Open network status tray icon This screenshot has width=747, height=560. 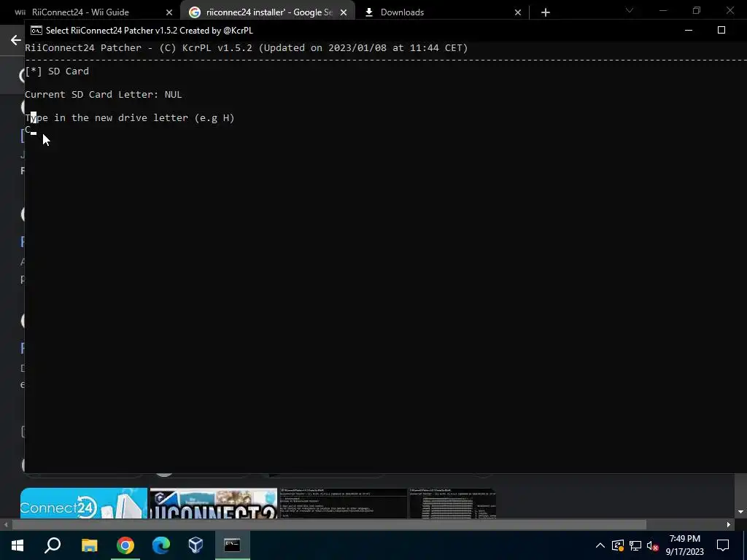point(635,545)
